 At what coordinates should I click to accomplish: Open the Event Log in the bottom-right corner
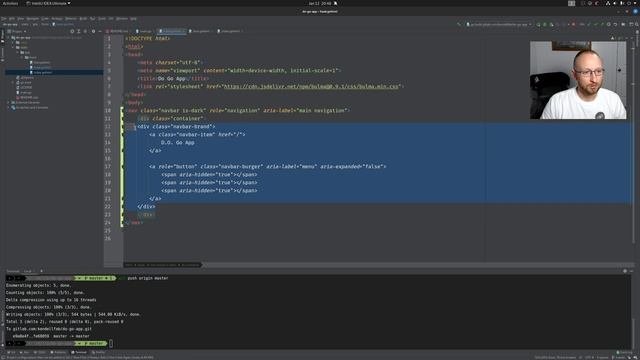point(624,352)
